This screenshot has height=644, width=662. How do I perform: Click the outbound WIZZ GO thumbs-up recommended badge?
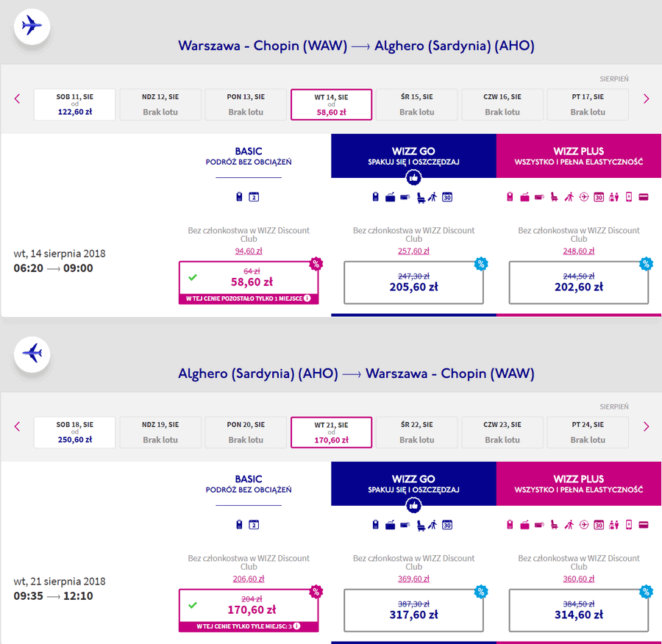[x=413, y=178]
